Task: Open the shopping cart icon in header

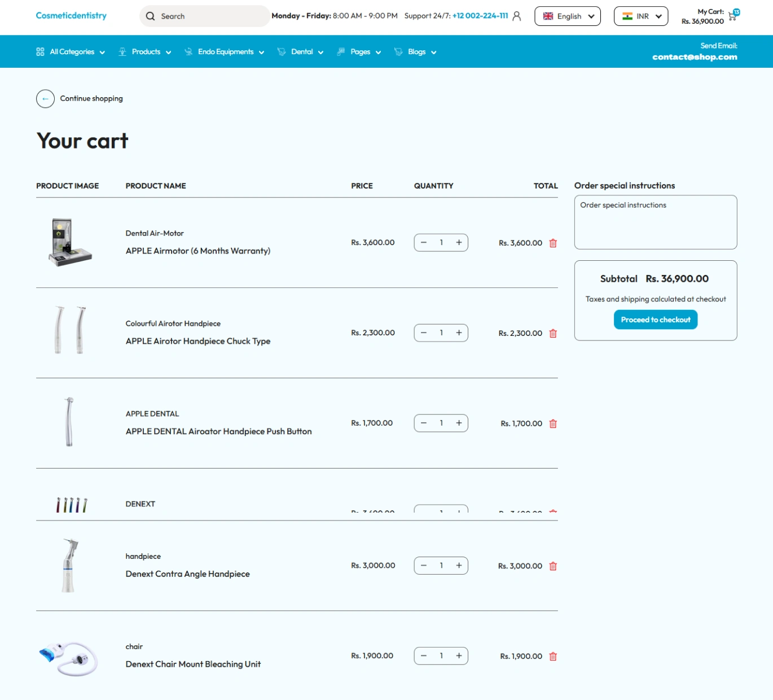Action: click(733, 16)
